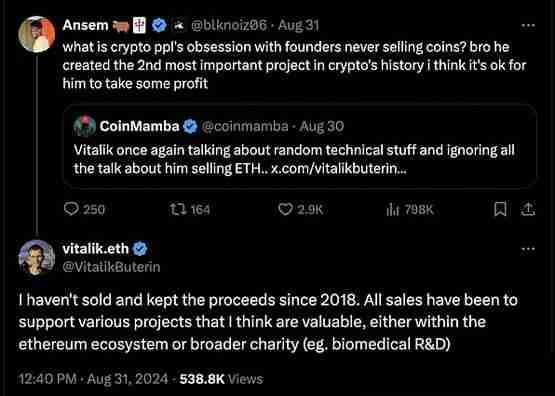Open the three-dot menu on vitalik.eth's tweet
The image size is (555, 396).
(x=528, y=249)
